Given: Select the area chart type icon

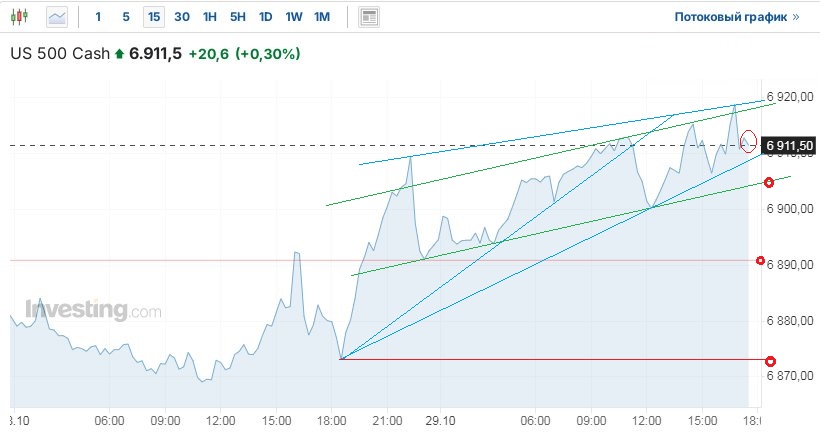Looking at the screenshot, I should click(x=58, y=17).
